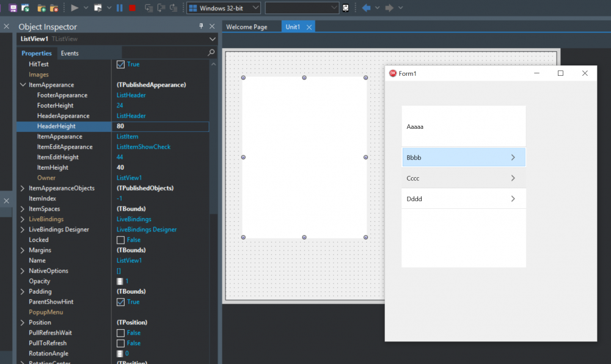
Task: Click the back navigation arrow
Action: [x=366, y=8]
